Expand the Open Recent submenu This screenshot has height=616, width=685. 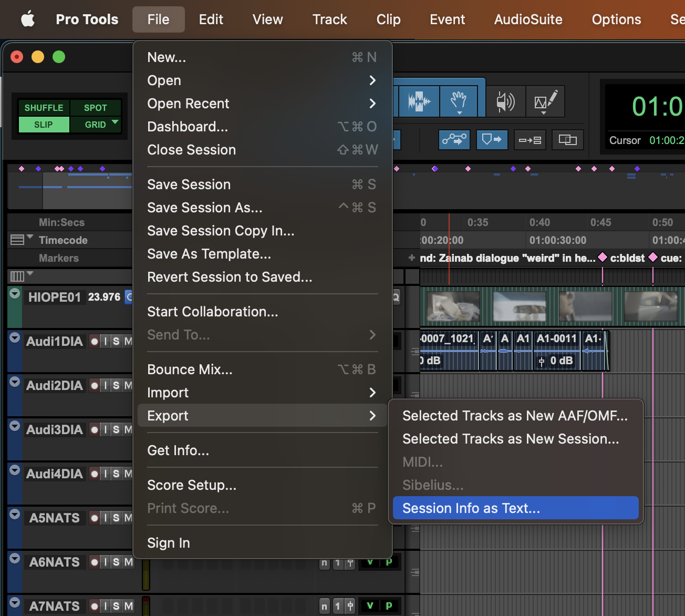tap(372, 104)
